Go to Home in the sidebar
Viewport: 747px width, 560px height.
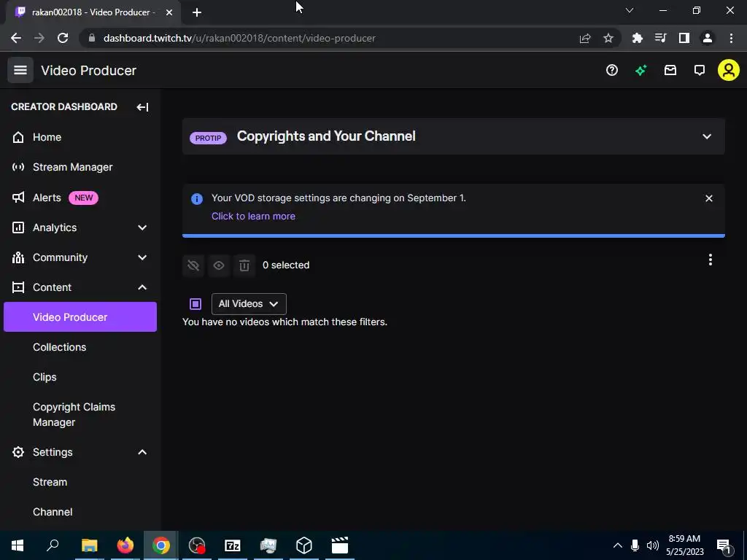coord(47,137)
